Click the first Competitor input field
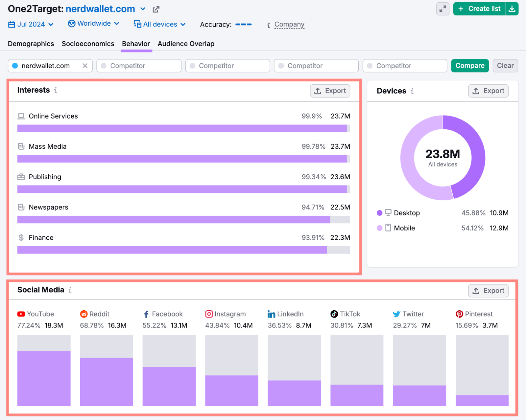This screenshot has height=420, width=526. click(139, 65)
